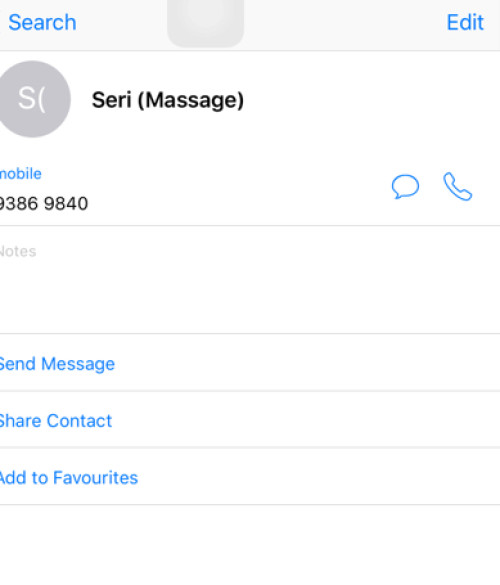500x585 pixels.
Task: Select Add to Favourites
Action: tap(69, 478)
